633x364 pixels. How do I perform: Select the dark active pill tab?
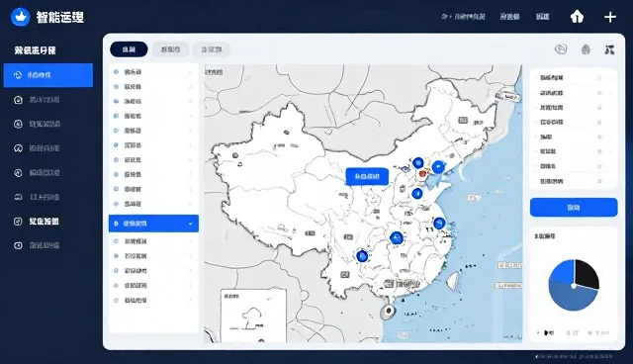pos(129,49)
